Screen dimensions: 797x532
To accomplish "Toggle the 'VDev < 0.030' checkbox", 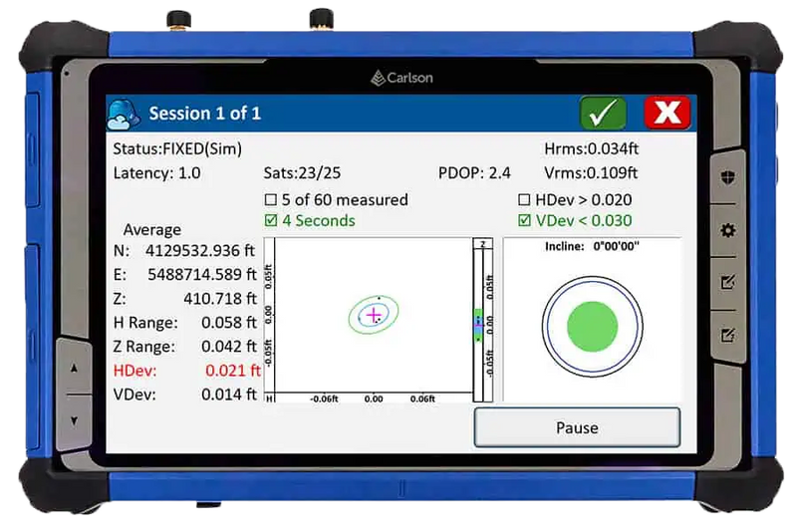I will coord(524,220).
